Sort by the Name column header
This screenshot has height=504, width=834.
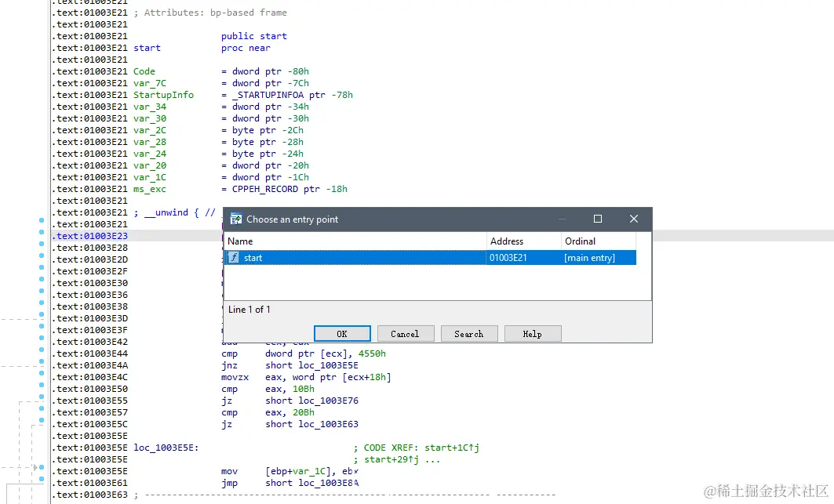pyautogui.click(x=355, y=241)
